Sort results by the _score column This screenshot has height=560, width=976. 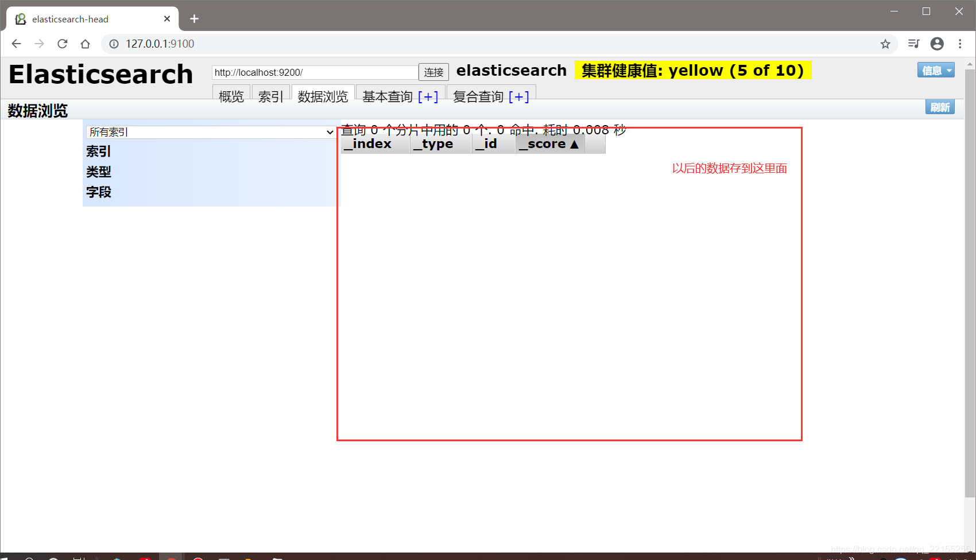click(x=550, y=144)
